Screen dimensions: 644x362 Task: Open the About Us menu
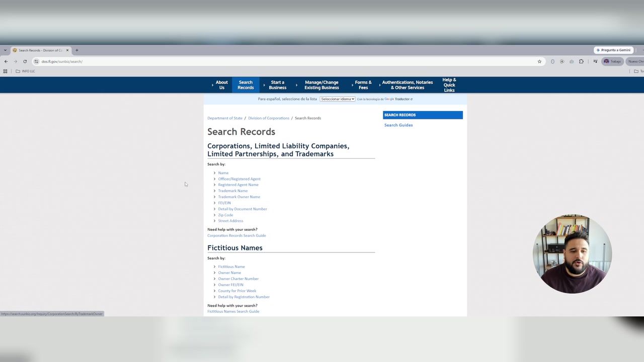point(221,85)
